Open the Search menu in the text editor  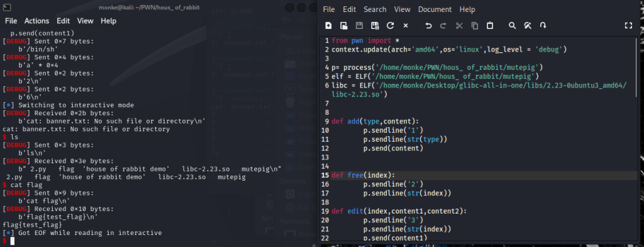pyautogui.click(x=375, y=9)
